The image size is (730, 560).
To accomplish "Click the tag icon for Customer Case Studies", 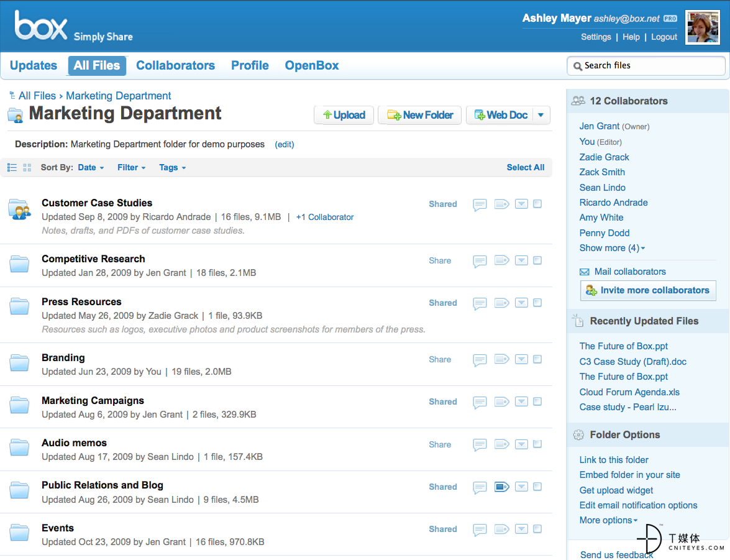I will coord(501,204).
